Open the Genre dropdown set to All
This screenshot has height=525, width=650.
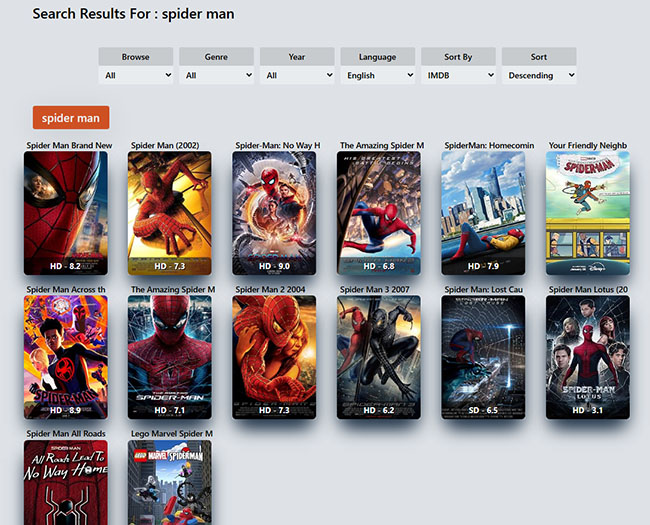tap(216, 75)
